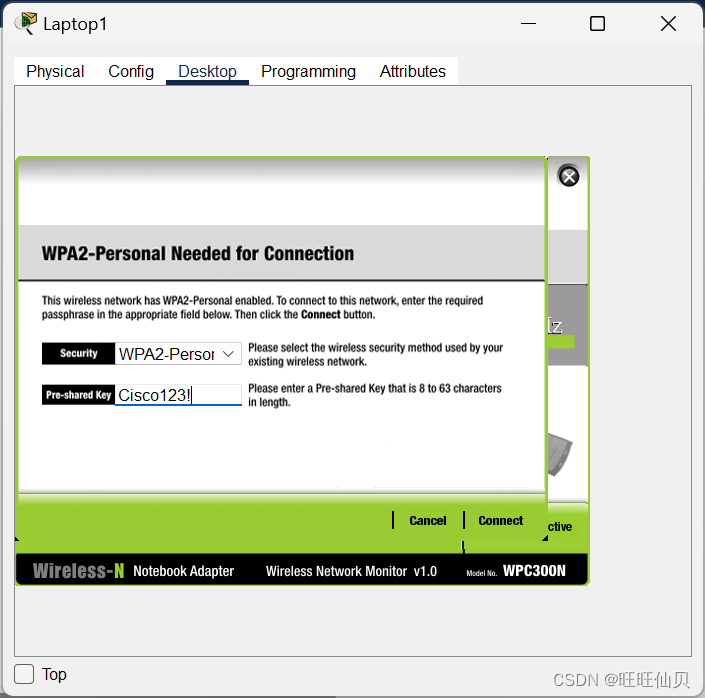Viewport: 705px width, 698px height.
Task: Click the 'Notebook Adapter' text
Action: (x=183, y=571)
